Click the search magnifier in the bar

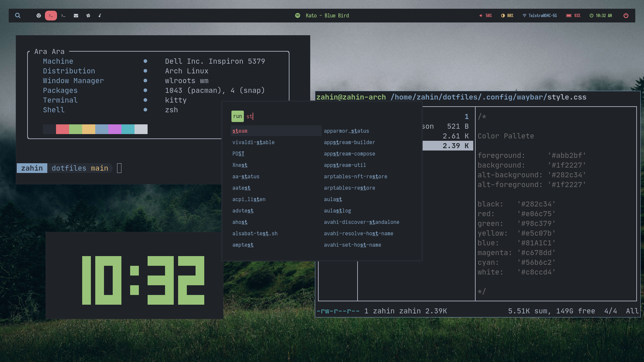(x=18, y=15)
